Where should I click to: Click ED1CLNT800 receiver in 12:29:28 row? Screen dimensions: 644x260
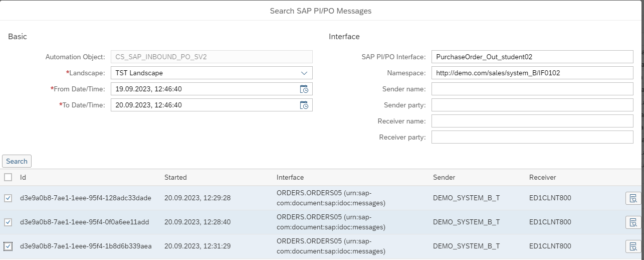(x=550, y=198)
